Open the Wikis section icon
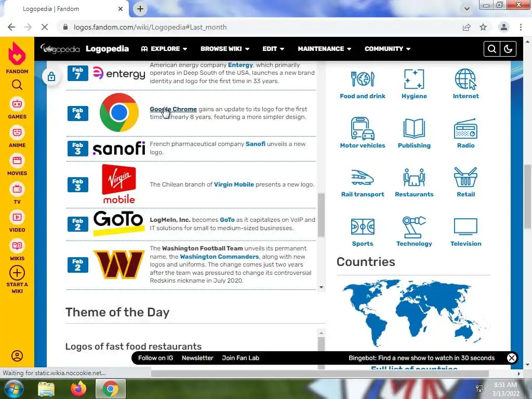 [17, 246]
